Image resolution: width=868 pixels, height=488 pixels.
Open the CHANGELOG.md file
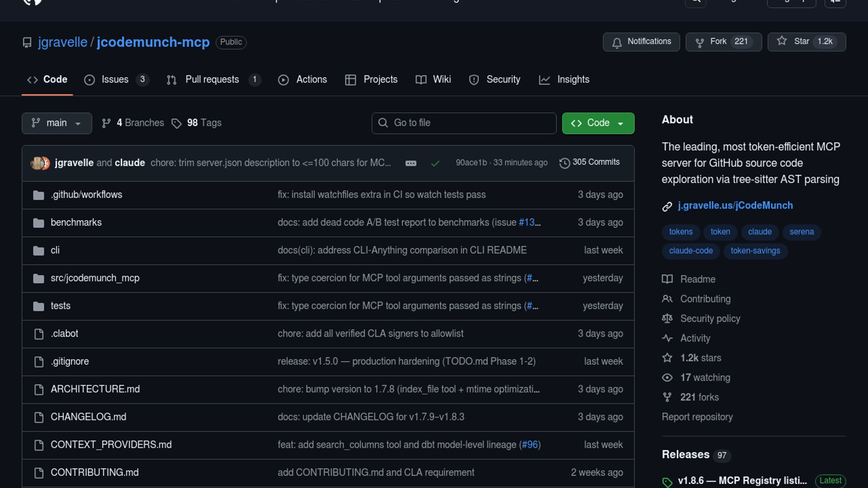click(x=88, y=417)
